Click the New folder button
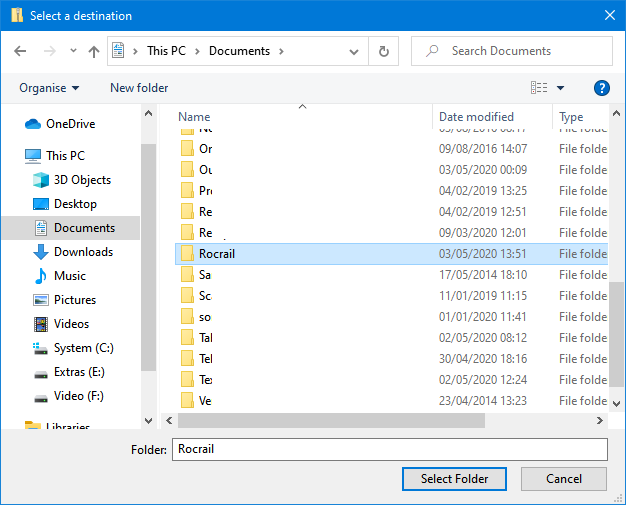This screenshot has height=505, width=626. pyautogui.click(x=139, y=88)
